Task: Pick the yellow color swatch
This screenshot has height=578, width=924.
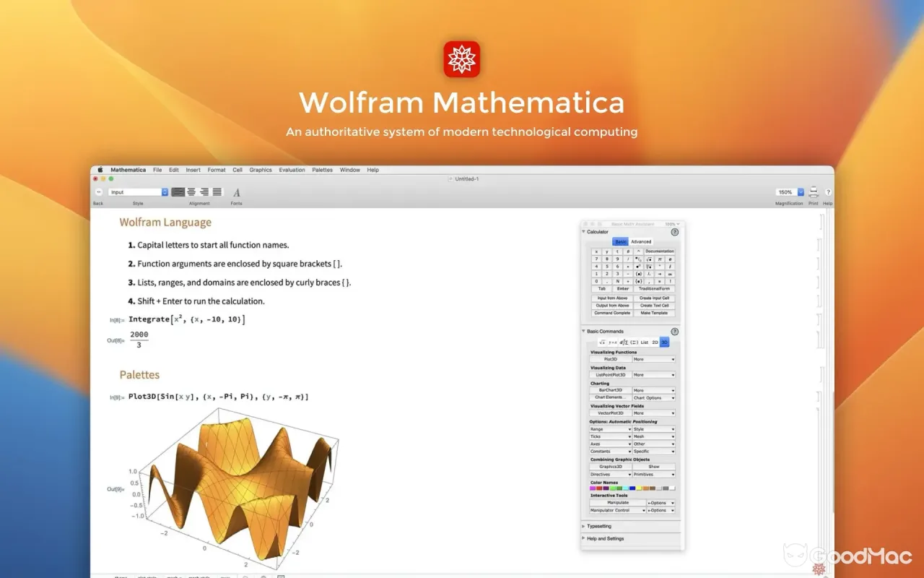Action: click(x=640, y=488)
